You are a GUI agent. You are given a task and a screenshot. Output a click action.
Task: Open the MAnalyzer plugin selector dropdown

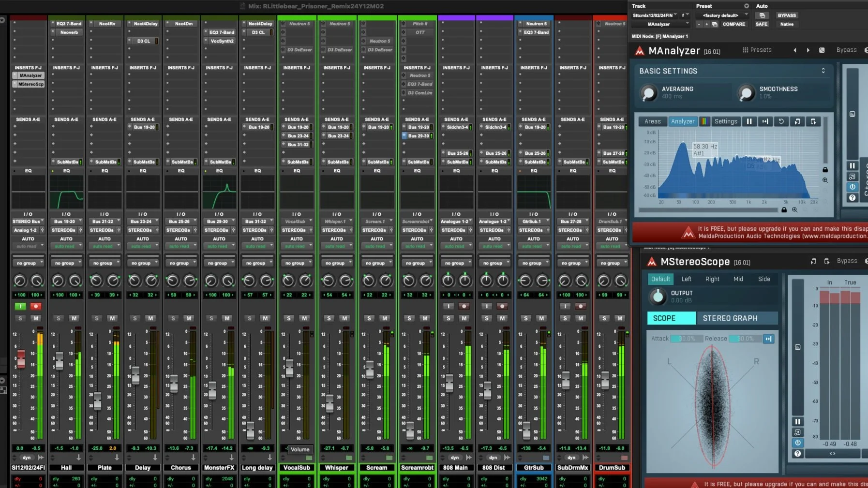[660, 24]
